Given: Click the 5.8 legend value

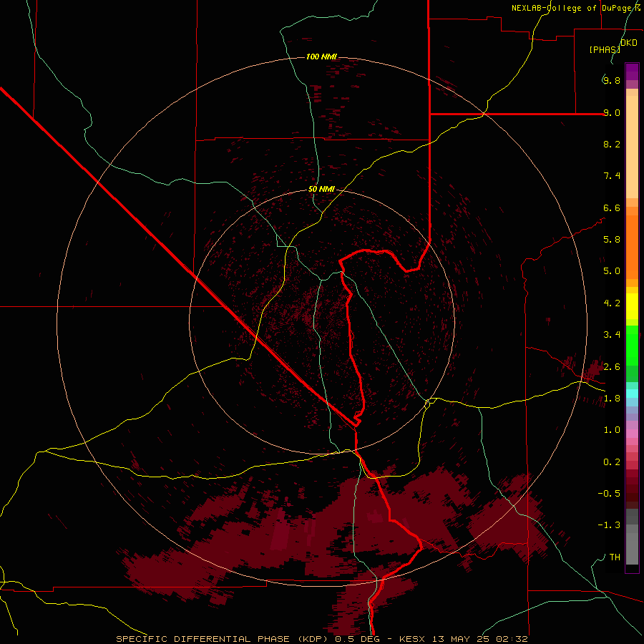Looking at the screenshot, I should [x=612, y=240].
